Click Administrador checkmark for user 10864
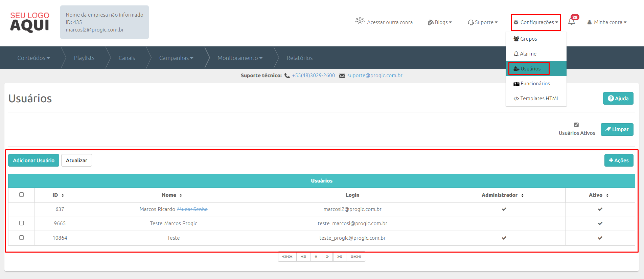This screenshot has height=279, width=644. tap(504, 238)
